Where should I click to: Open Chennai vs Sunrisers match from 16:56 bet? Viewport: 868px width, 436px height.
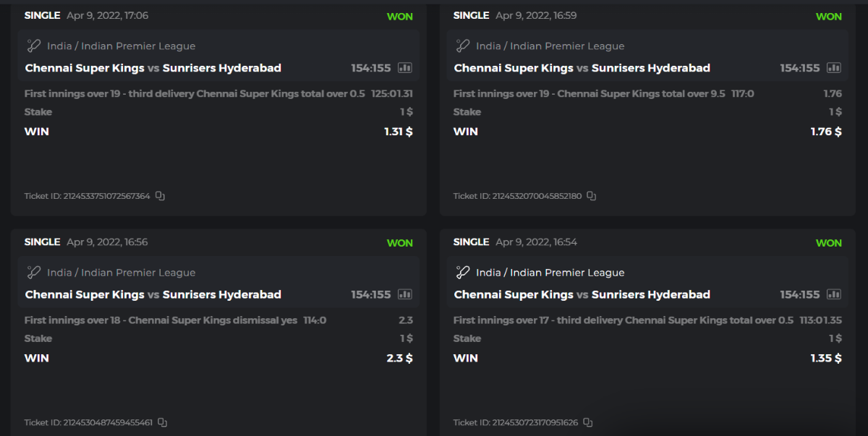(x=153, y=294)
